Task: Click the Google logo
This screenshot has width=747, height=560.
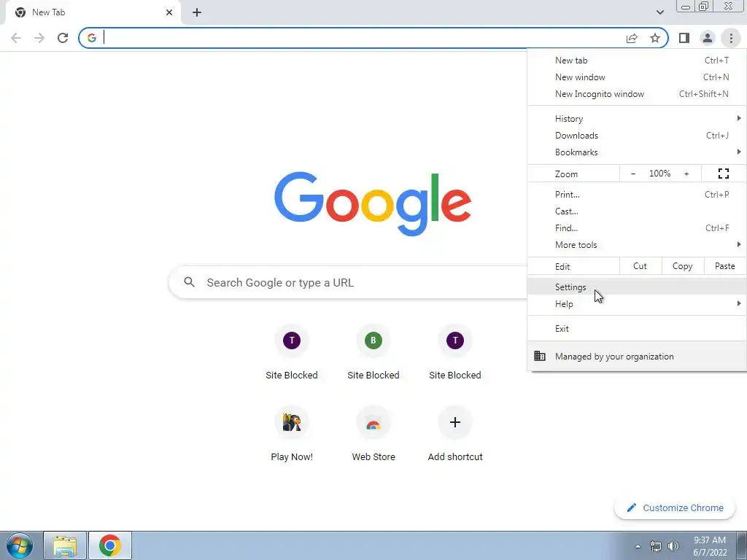Action: pos(373,204)
